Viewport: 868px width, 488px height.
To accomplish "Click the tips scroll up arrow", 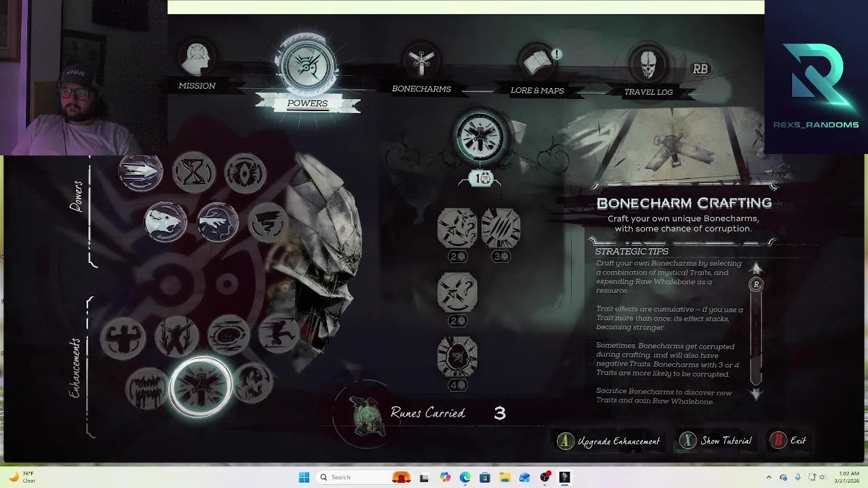I will point(756,268).
